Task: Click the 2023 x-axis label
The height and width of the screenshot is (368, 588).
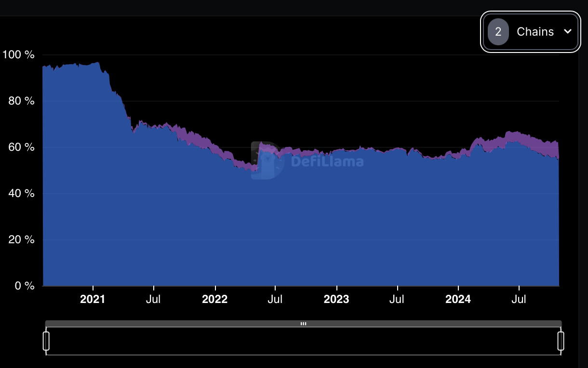Action: pyautogui.click(x=336, y=299)
